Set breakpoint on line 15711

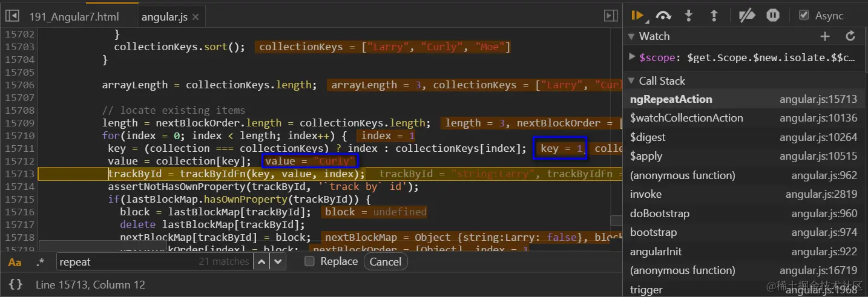19,148
